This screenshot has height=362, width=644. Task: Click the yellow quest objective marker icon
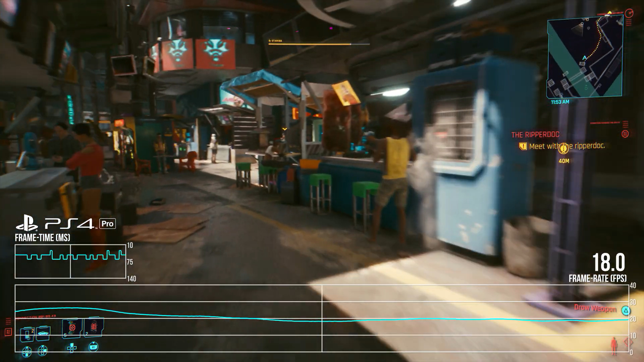point(563,148)
